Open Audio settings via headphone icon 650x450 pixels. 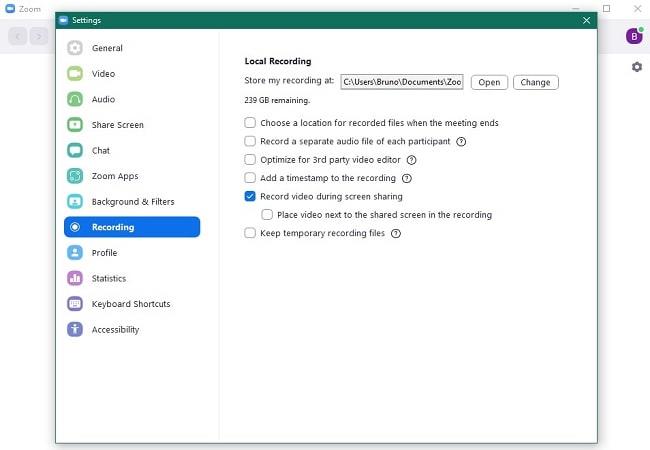click(x=75, y=99)
